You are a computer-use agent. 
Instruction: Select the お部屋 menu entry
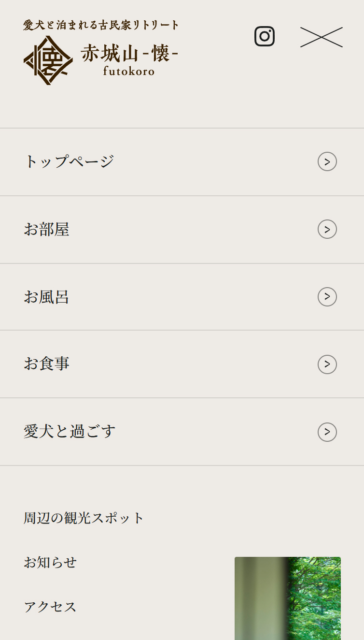(x=182, y=230)
